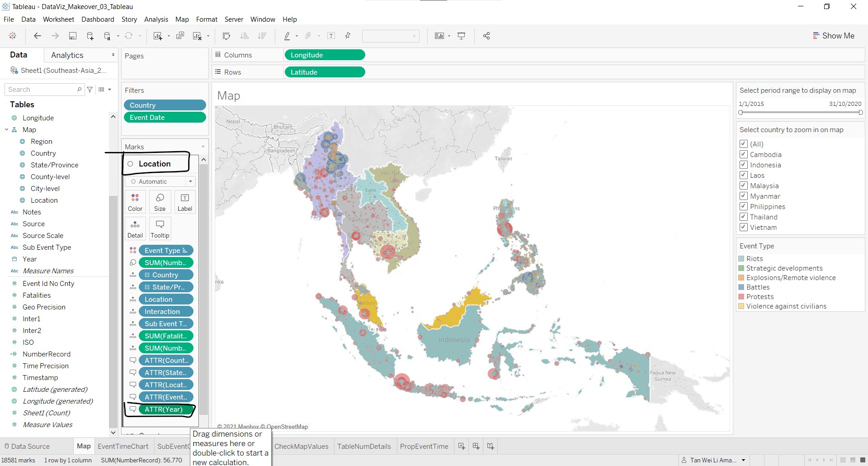Open the Size card in Marks
The width and height of the screenshot is (868, 466).
pos(160,202)
